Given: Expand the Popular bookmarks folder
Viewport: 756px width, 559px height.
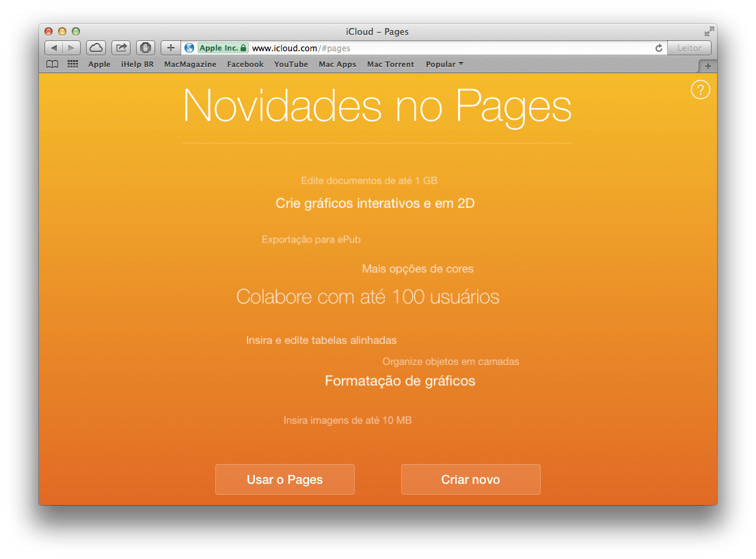Looking at the screenshot, I should pyautogui.click(x=444, y=64).
